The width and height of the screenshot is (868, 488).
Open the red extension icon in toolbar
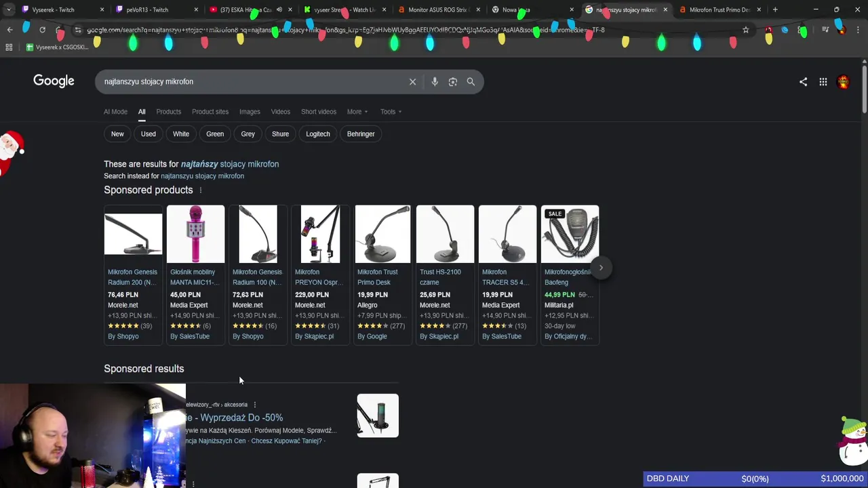pyautogui.click(x=768, y=30)
